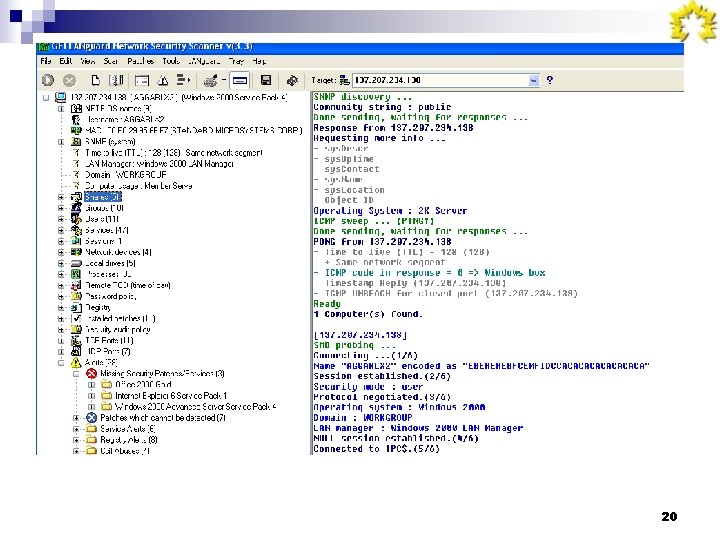Open the File menu
Image resolution: width=720 pixels, height=540 pixels.
point(46,61)
